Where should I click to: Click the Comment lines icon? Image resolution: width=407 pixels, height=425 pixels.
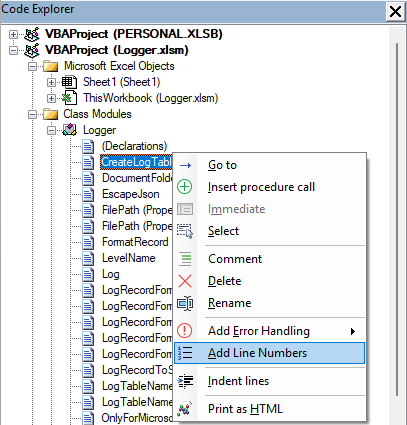pos(185,259)
